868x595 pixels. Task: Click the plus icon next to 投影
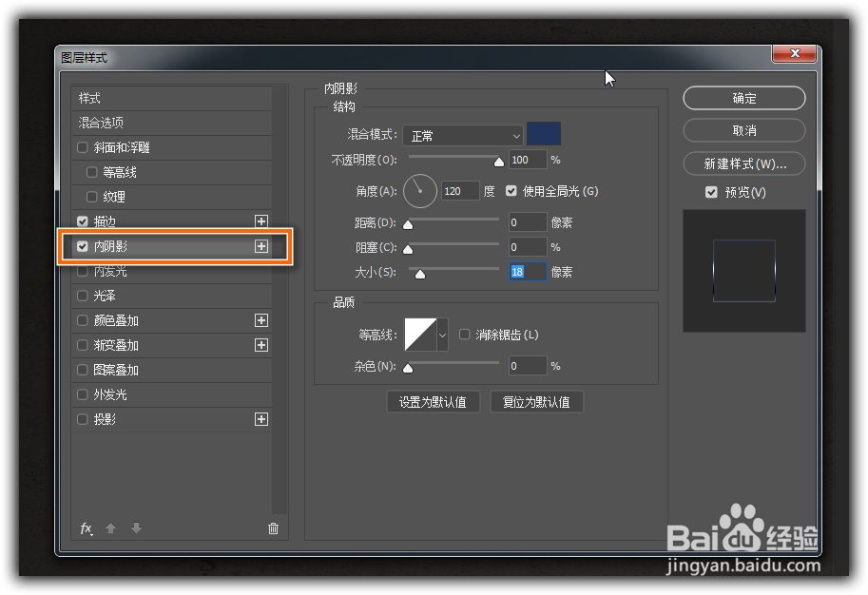click(x=260, y=419)
